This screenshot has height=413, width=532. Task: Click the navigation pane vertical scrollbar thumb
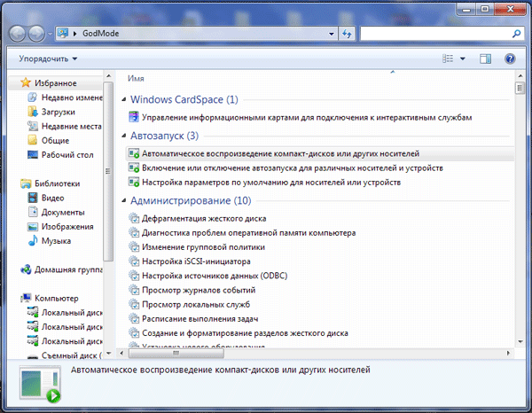[x=108, y=171]
